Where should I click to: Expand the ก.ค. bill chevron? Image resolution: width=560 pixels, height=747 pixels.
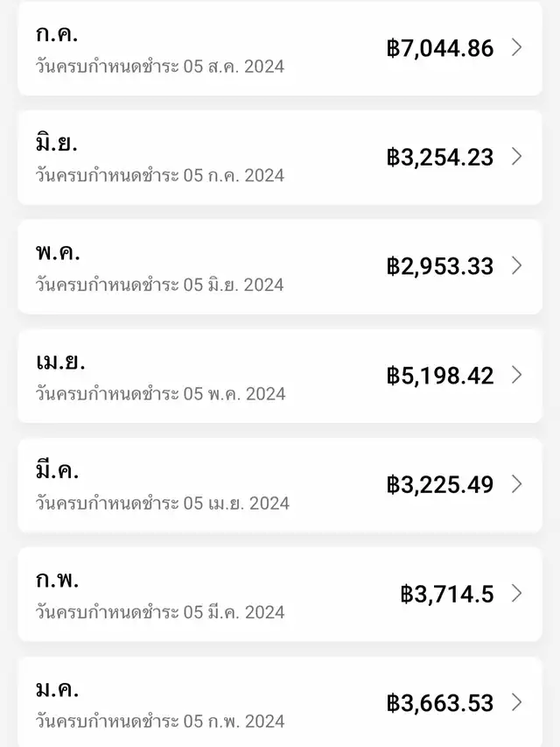tap(516, 47)
